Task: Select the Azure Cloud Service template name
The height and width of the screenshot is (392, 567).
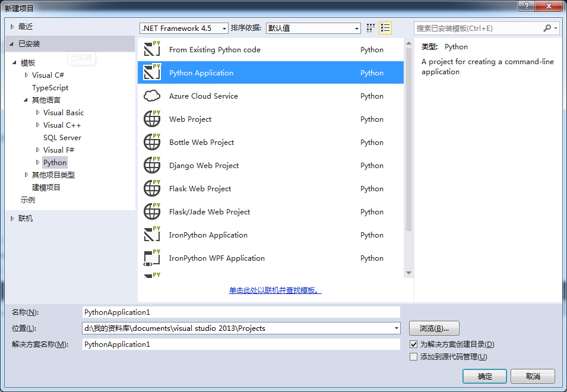Action: coord(204,96)
